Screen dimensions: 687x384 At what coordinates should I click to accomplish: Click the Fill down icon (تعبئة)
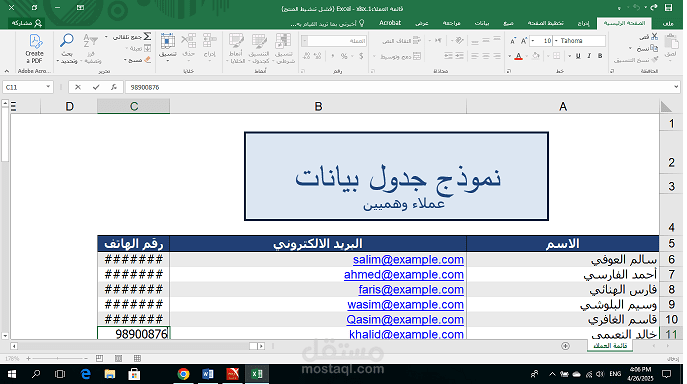pos(147,48)
